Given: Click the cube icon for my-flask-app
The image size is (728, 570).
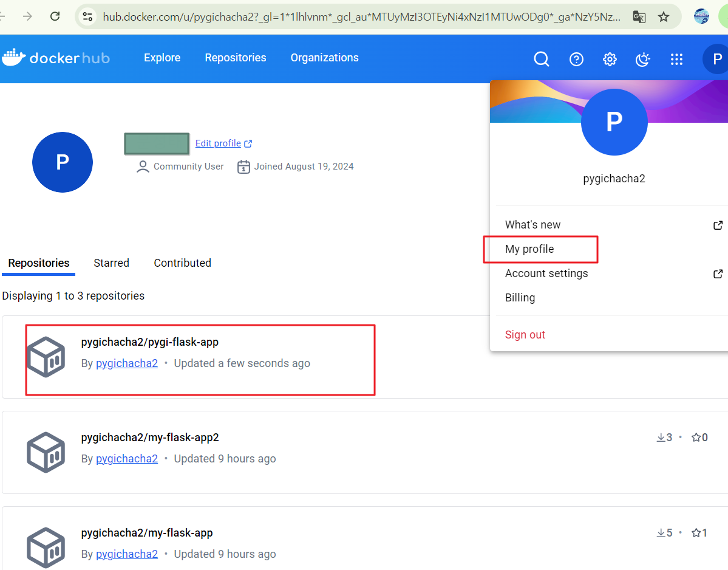Looking at the screenshot, I should [x=46, y=548].
